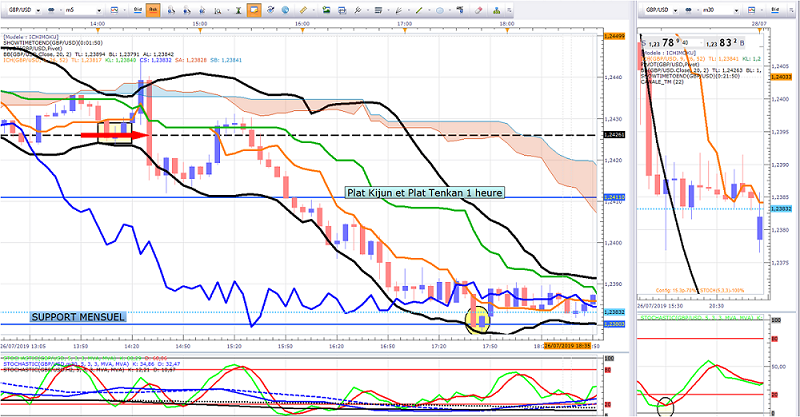Click the link-charts chain icon in main toolbar

tap(52, 10)
